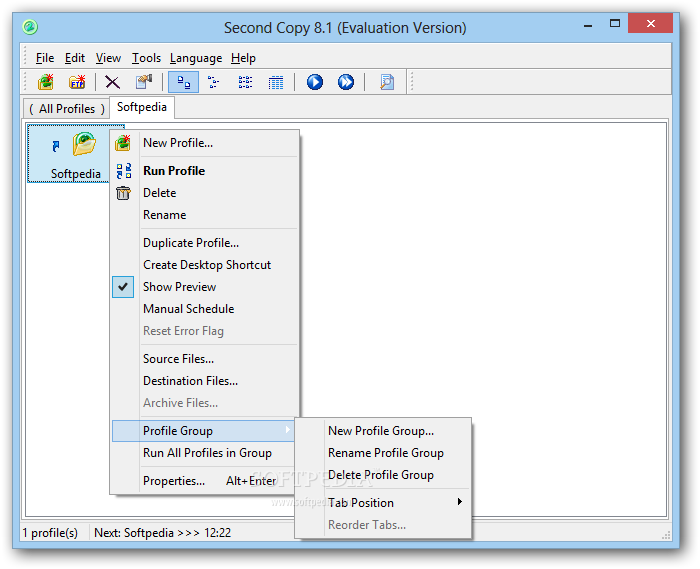The image size is (700, 569).
Task: Click the View Log magnifier toolbar icon
Action: 387,82
